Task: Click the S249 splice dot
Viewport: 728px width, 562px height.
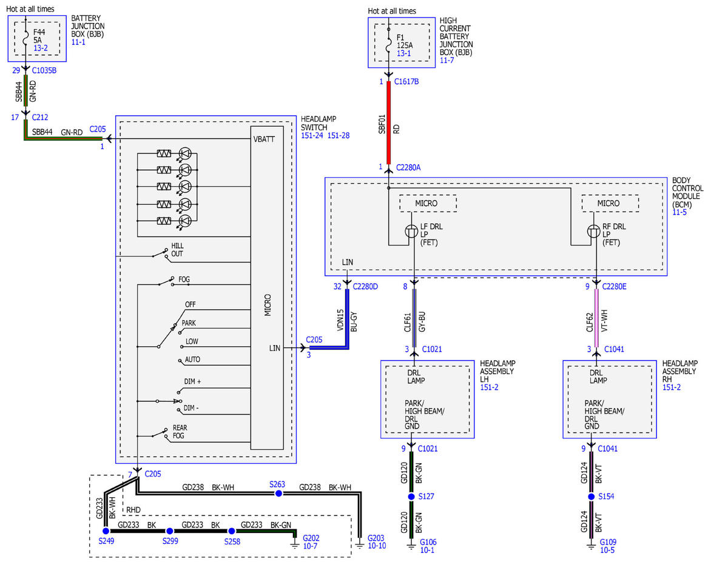Action: click(x=105, y=530)
